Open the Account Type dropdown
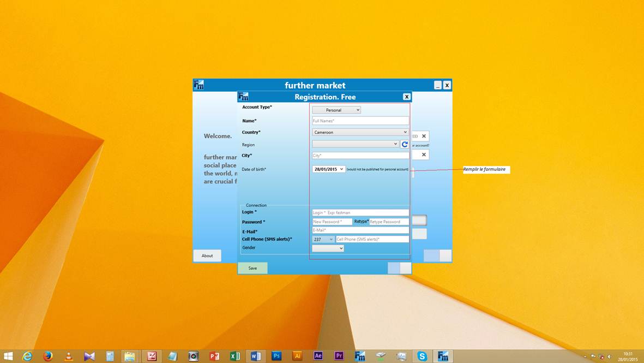The image size is (644, 363). click(336, 110)
